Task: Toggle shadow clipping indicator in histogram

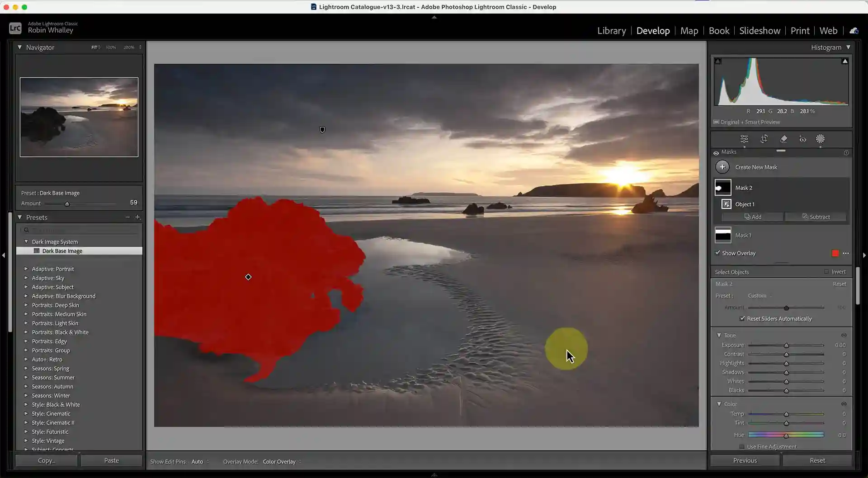Action: pos(718,61)
